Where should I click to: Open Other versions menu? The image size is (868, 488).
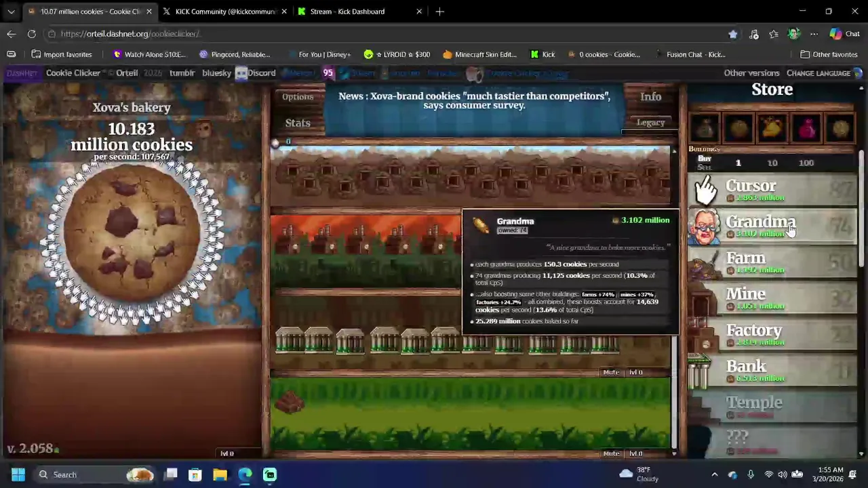pyautogui.click(x=751, y=73)
